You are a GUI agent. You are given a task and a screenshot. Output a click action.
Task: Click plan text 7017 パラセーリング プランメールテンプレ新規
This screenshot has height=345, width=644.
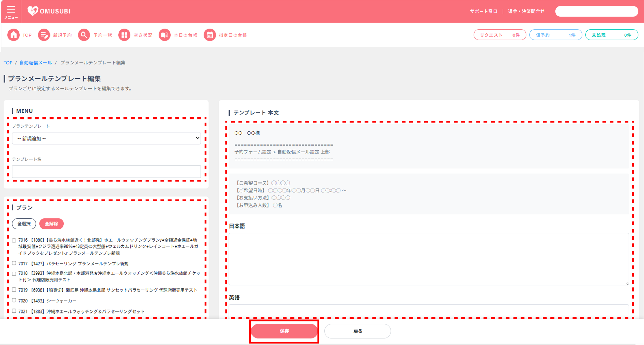pos(74,264)
